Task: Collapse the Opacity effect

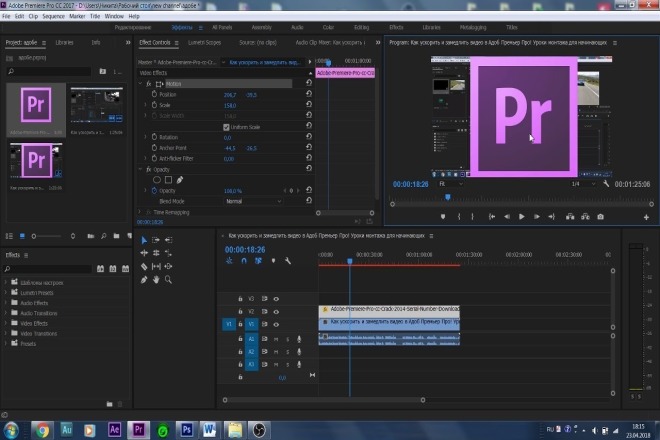Action: click(140, 169)
